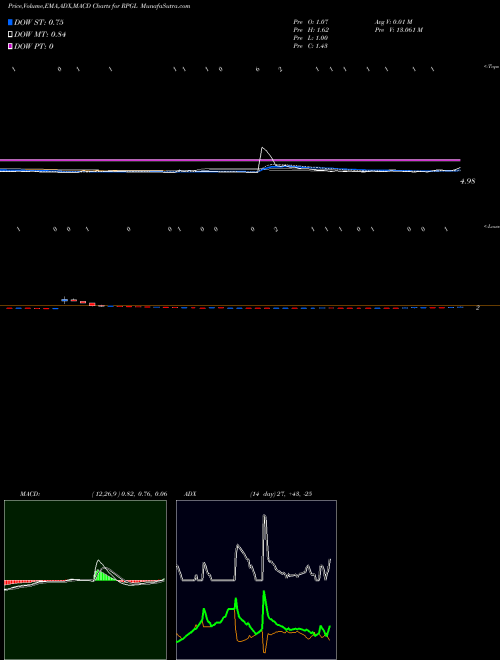Click the white DOW MT legend swatch

(11, 35)
